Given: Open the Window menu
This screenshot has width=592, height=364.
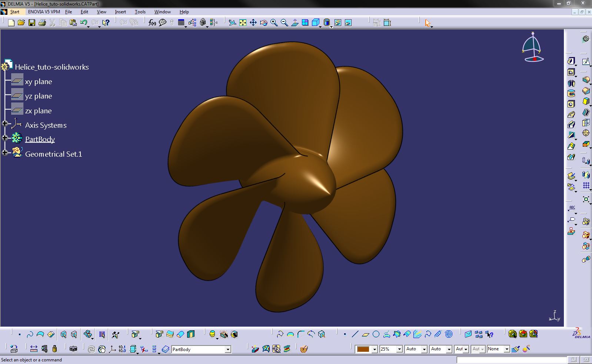Looking at the screenshot, I should (x=163, y=12).
